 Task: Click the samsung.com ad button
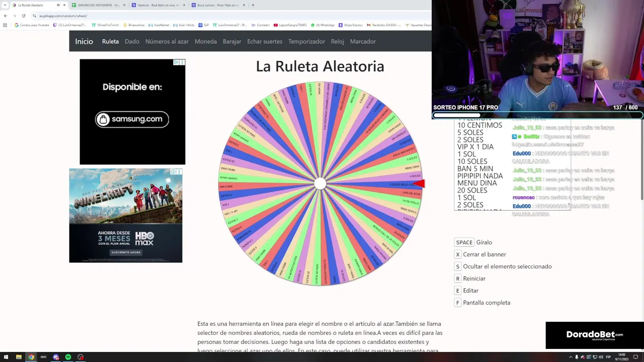132,119
